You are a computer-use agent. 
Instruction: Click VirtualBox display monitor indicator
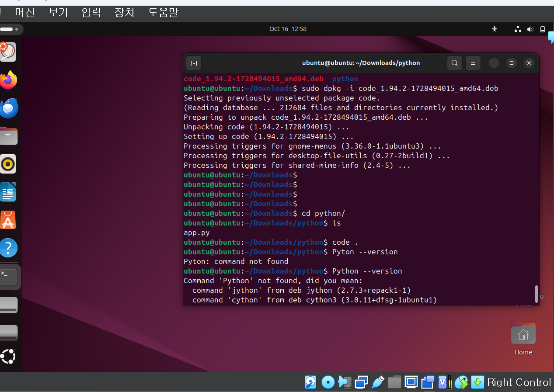[x=411, y=382]
